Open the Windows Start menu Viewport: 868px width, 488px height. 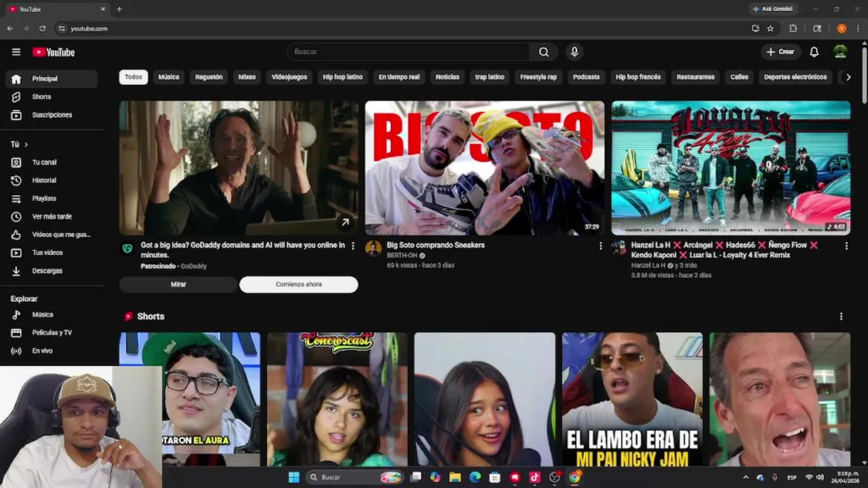(x=294, y=477)
